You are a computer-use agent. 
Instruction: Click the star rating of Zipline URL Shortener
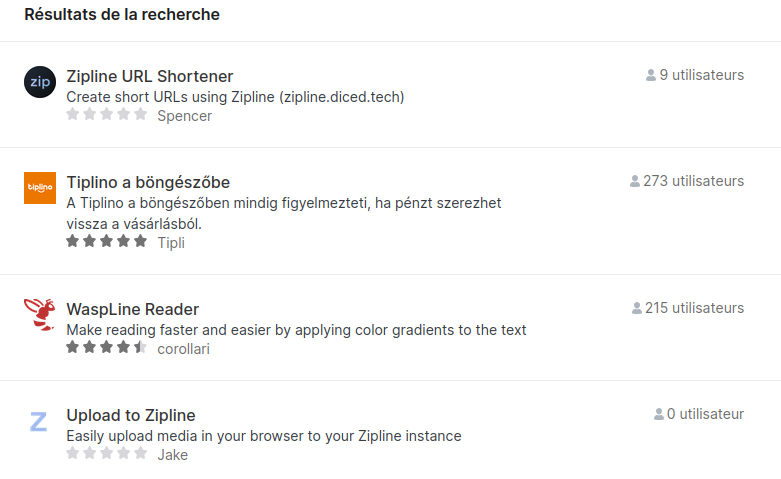[107, 114]
